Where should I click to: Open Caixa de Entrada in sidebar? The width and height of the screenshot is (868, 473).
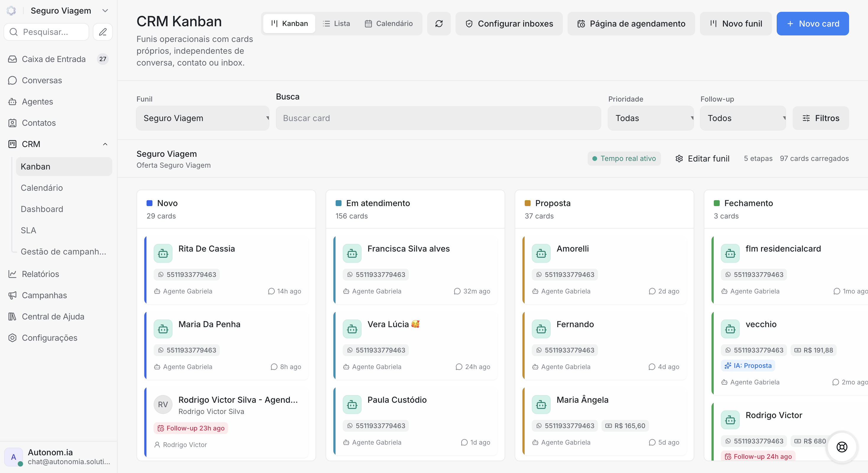(x=58, y=59)
